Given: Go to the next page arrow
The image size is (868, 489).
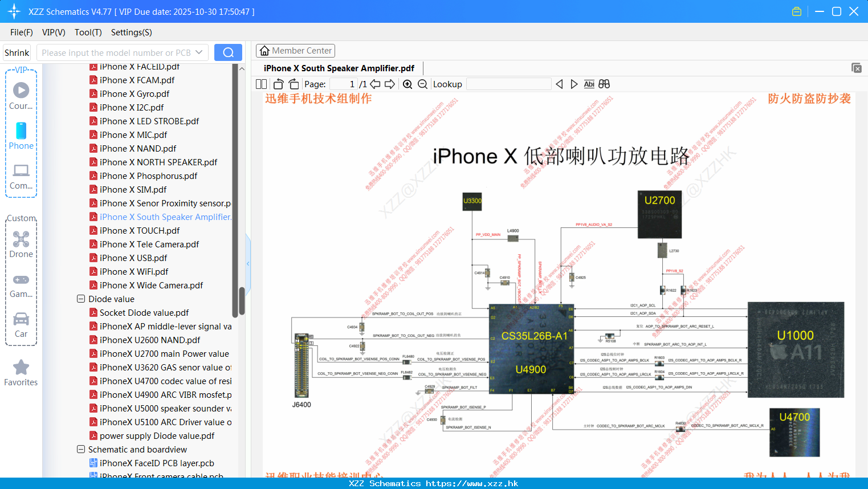Looking at the screenshot, I should 390,84.
